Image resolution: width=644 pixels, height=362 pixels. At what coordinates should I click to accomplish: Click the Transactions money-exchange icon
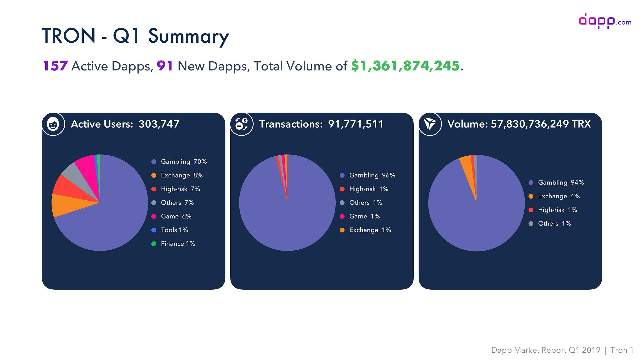[x=241, y=124]
